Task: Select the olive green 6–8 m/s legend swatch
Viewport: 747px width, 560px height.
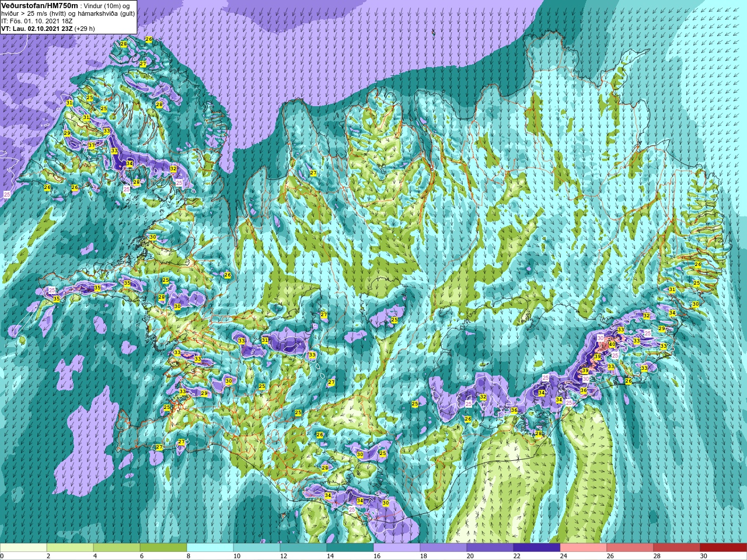Action: tap(163, 548)
